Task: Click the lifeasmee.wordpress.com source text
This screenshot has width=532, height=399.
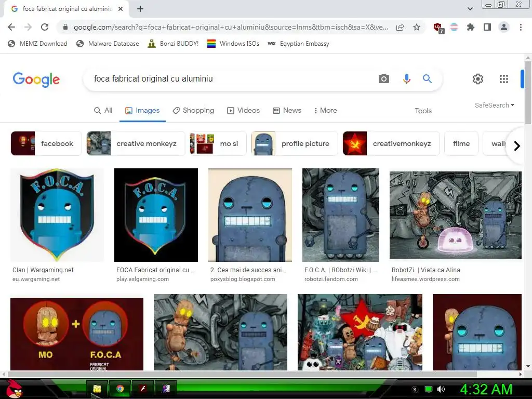Action: coord(425,279)
